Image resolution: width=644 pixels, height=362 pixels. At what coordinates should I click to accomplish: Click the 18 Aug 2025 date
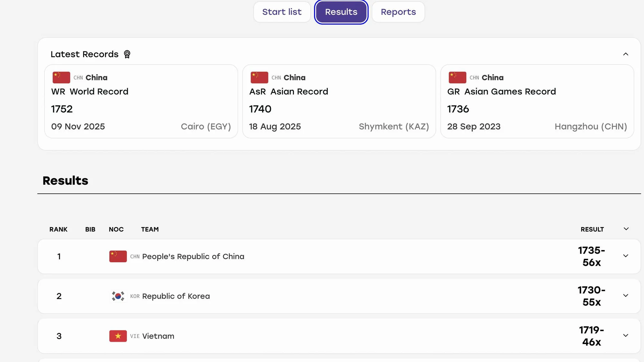pos(275,126)
